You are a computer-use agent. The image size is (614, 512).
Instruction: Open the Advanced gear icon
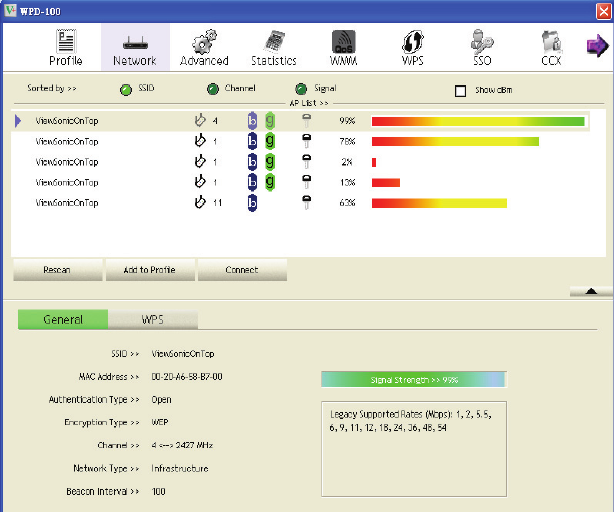click(x=204, y=41)
